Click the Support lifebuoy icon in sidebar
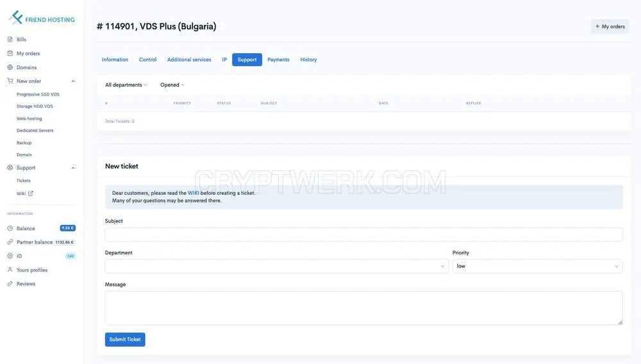641x364 pixels. point(10,167)
